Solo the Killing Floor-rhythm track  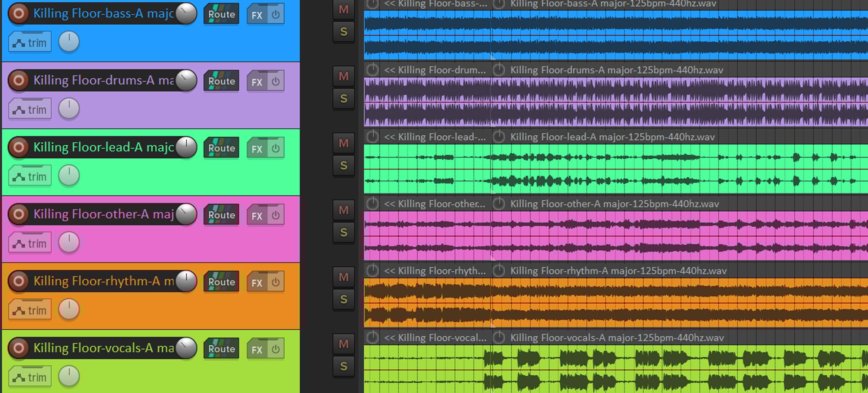point(344,300)
